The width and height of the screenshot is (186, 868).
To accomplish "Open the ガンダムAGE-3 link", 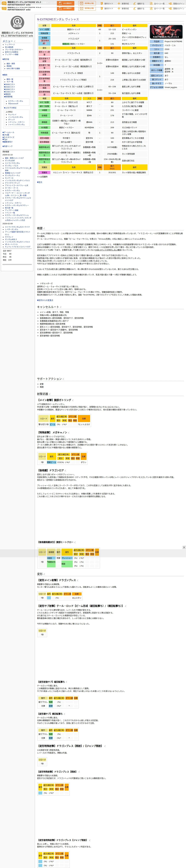I will pyautogui.click(x=11, y=239).
